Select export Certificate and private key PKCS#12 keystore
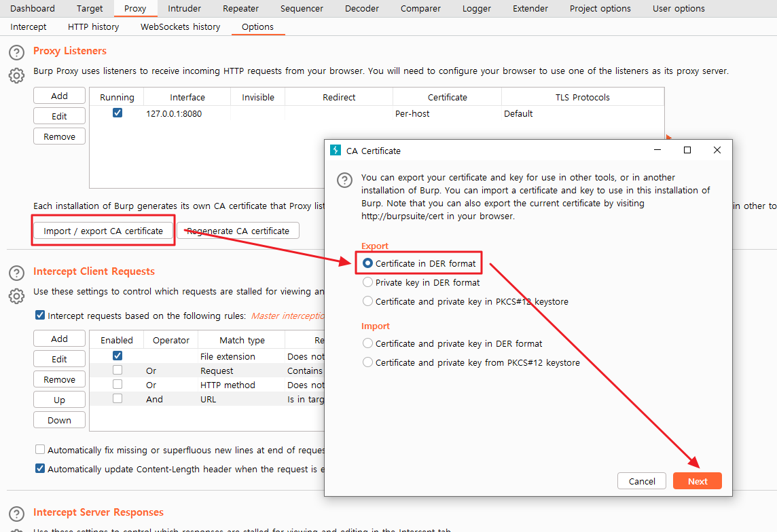The width and height of the screenshot is (777, 532). 367,301
